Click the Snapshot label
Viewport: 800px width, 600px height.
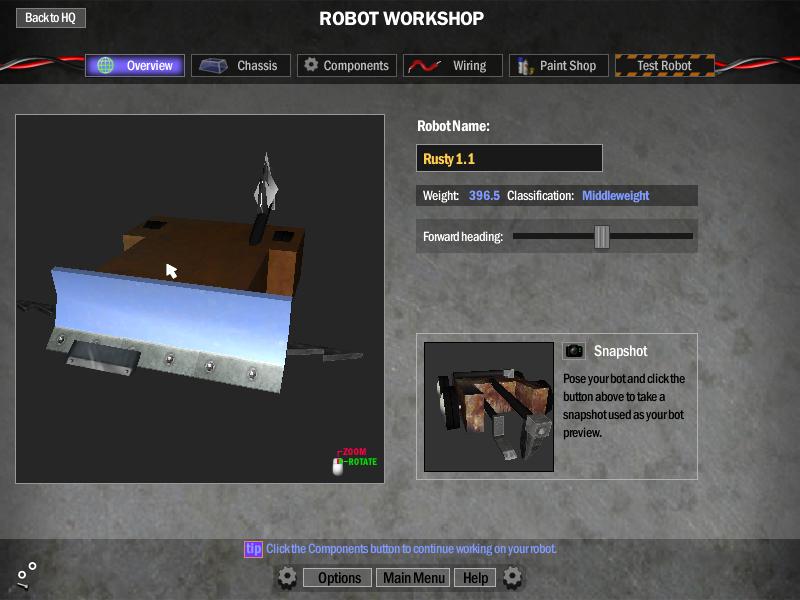[620, 351]
